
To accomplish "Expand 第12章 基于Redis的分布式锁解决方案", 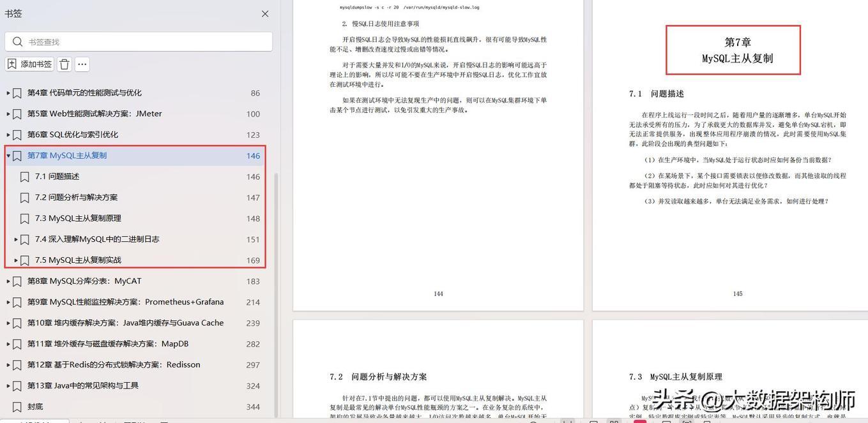I will coord(8,365).
